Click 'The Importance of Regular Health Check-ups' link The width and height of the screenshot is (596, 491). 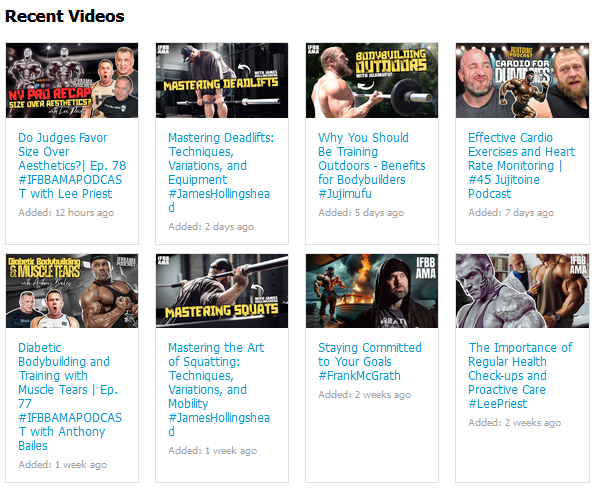pos(520,375)
